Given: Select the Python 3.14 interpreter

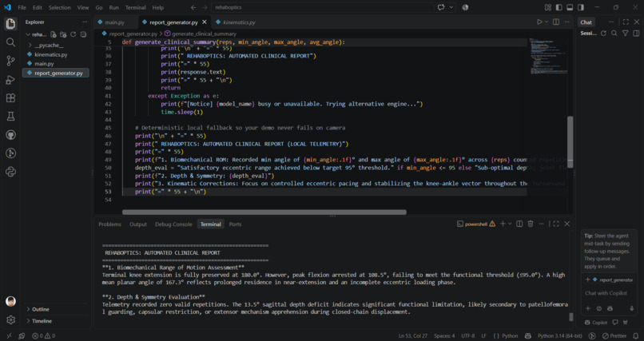Looking at the screenshot, I should [x=561, y=336].
